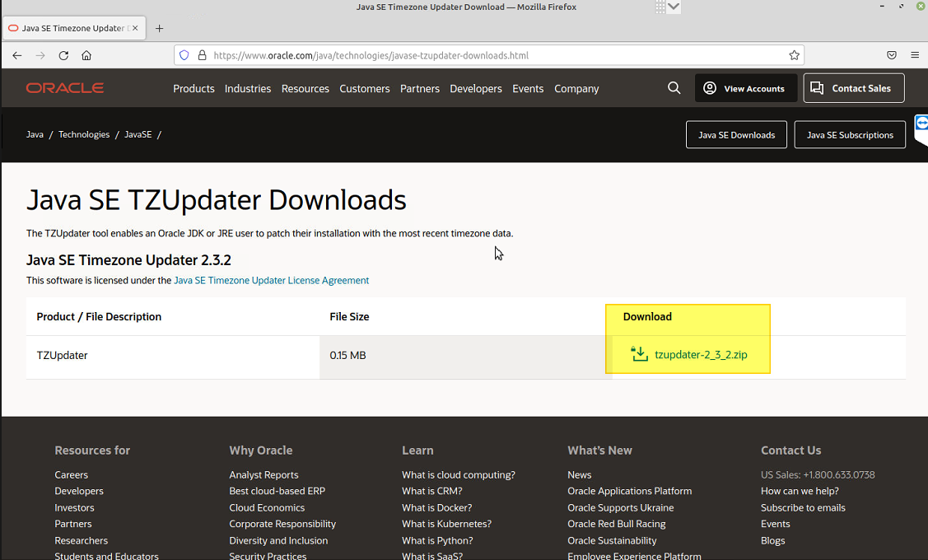928x560 pixels.
Task: Go back to the previous page
Action: pyautogui.click(x=17, y=56)
